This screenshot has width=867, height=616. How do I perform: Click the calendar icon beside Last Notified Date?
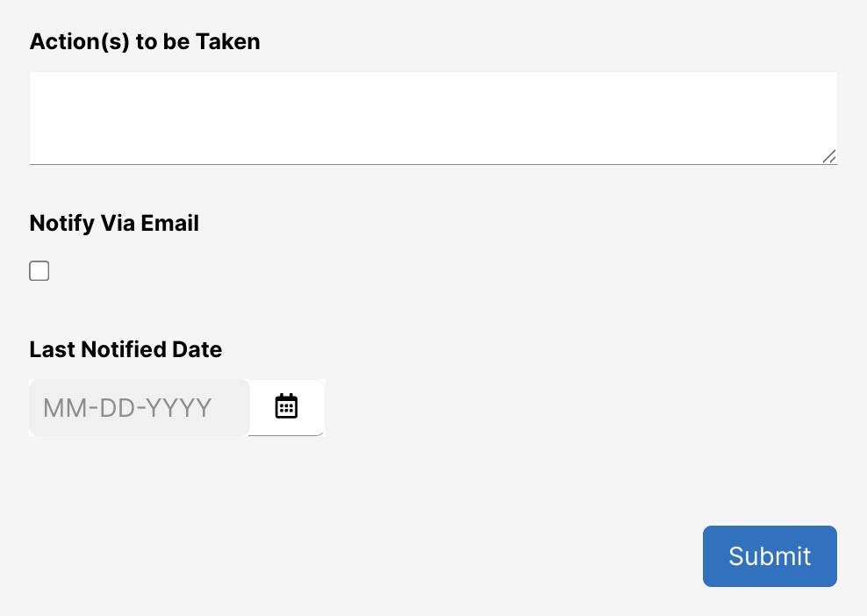[x=286, y=406]
